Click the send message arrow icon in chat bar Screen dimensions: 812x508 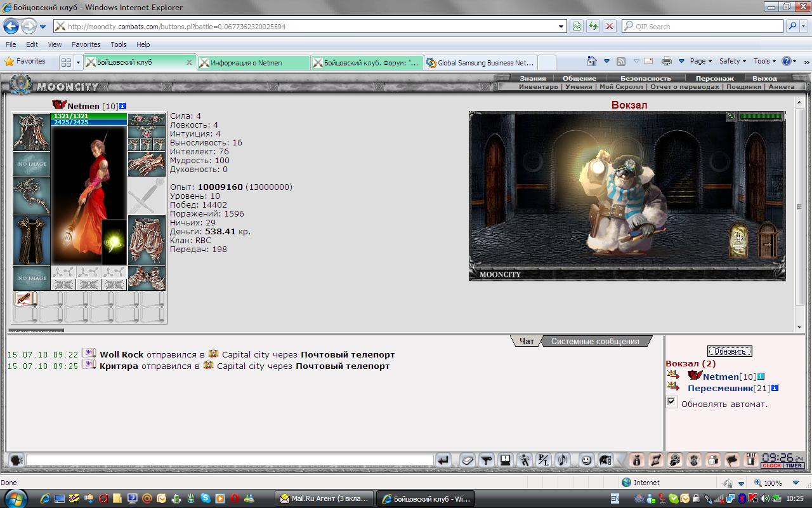point(443,460)
